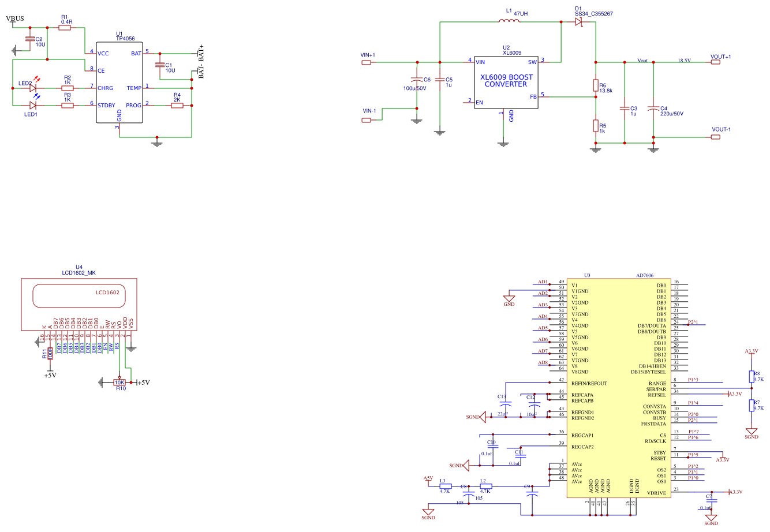Click the VOUT+1 output connector
The height and width of the screenshot is (532, 770).
coord(716,62)
